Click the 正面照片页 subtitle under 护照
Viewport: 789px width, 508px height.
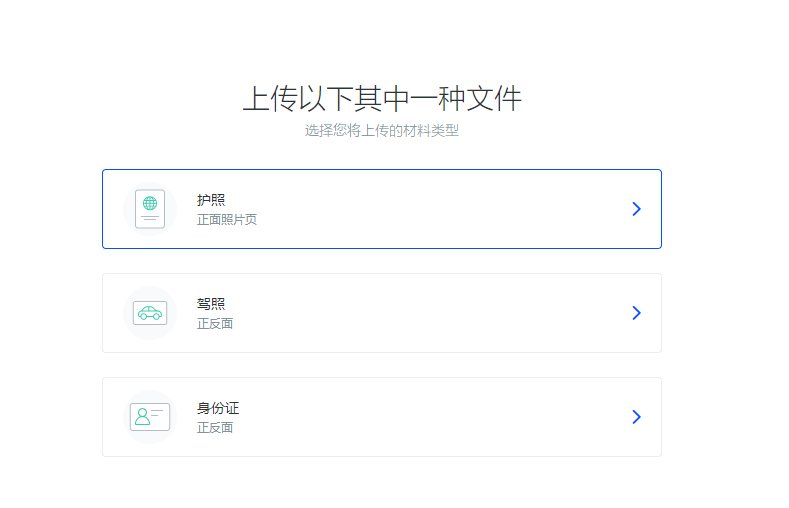tap(227, 219)
